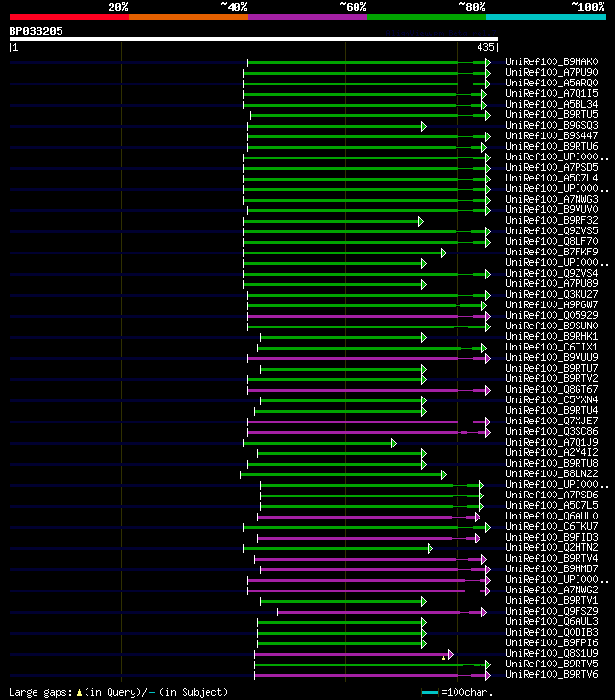Click the UniRef100_C6TIX1 label
The width and height of the screenshot is (615, 700).
(552, 347)
